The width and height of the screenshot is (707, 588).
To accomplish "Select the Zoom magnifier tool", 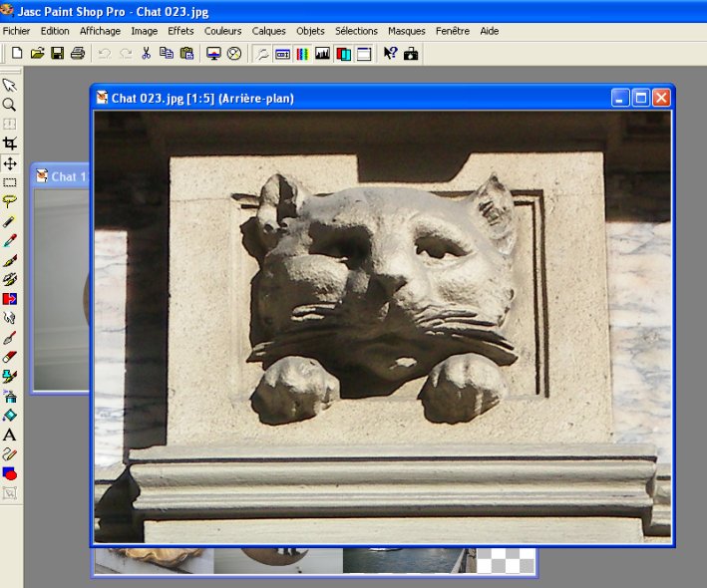I will pos(9,105).
